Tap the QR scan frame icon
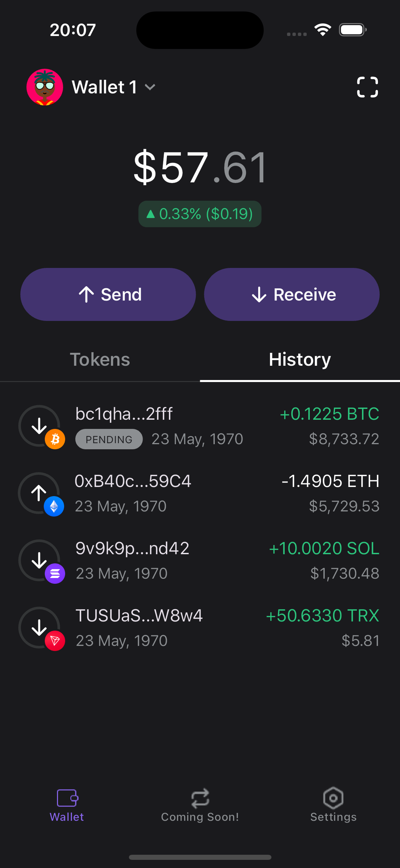The width and height of the screenshot is (400, 868). 367,87
